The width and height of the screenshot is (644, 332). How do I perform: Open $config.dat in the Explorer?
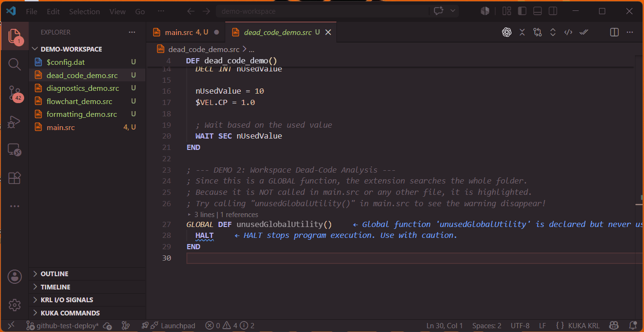[x=88, y=62]
